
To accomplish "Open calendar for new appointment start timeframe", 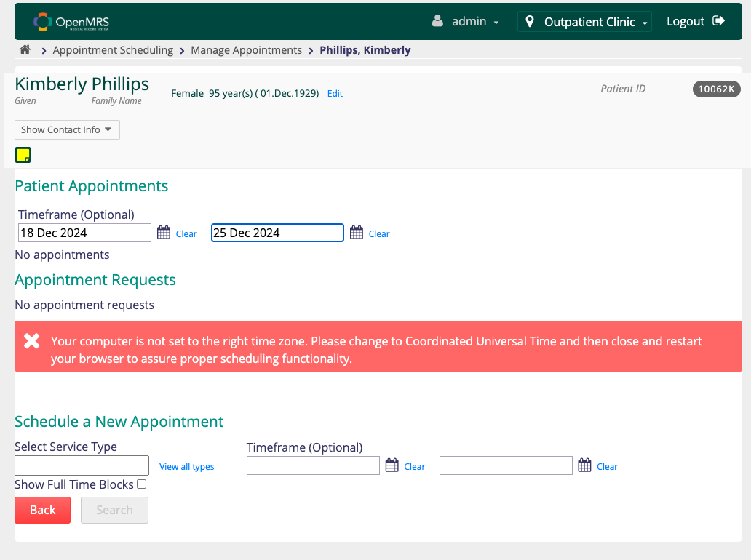I will pyautogui.click(x=392, y=465).
